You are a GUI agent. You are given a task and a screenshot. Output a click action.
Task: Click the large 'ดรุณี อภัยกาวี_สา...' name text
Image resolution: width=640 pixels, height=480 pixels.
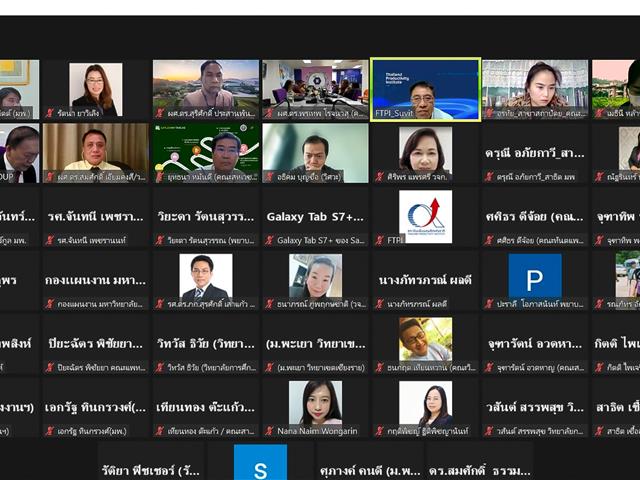coord(535,153)
